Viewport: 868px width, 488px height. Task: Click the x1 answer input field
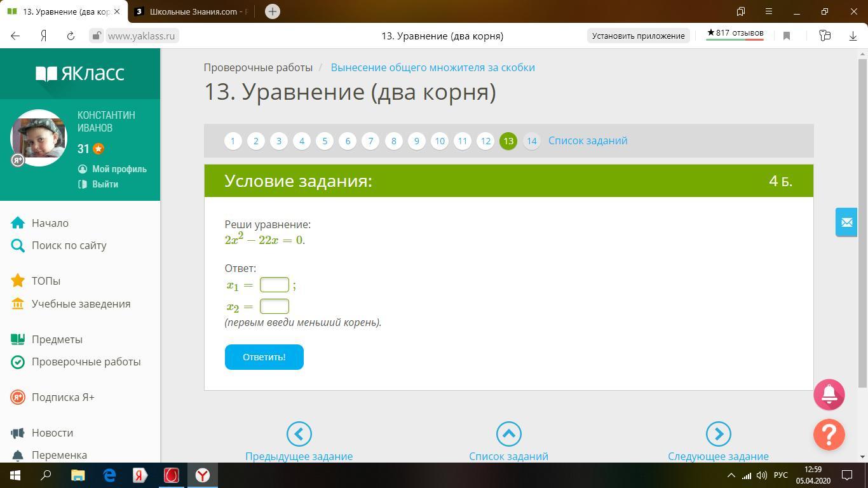click(x=274, y=285)
